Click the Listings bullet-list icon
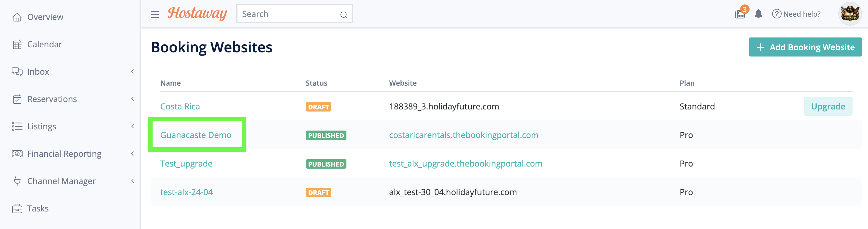The width and height of the screenshot is (868, 229). (17, 126)
